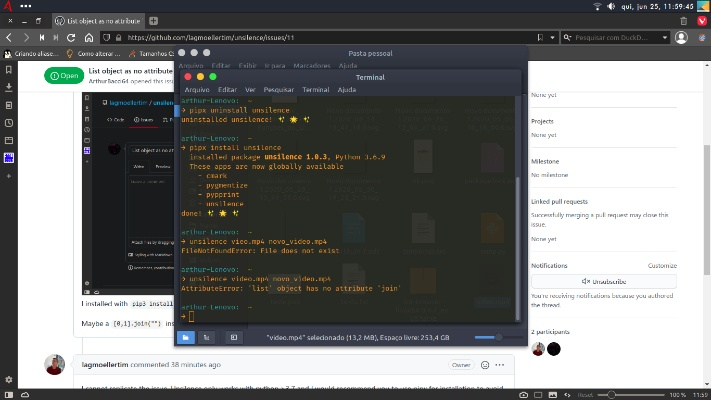Open the Terminal menu in terminal window
This screenshot has height=400, width=711.
[x=316, y=89]
